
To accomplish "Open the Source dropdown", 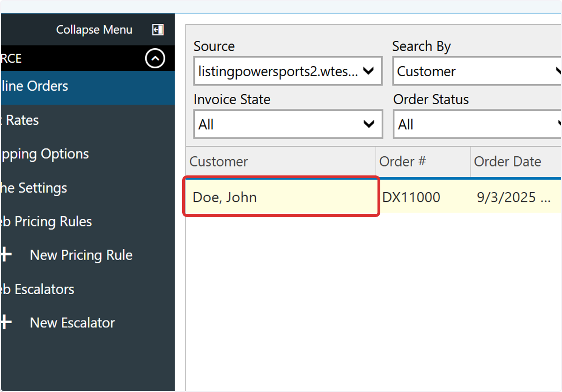I will [x=288, y=71].
